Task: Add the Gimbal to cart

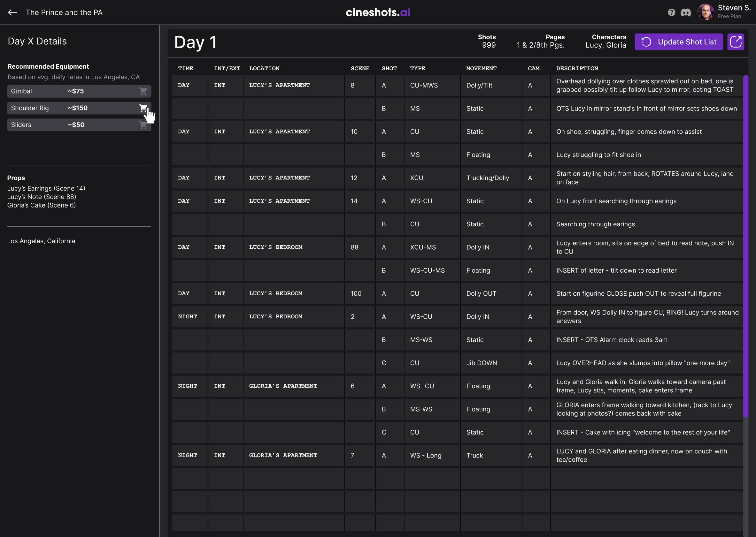Action: 143,91
